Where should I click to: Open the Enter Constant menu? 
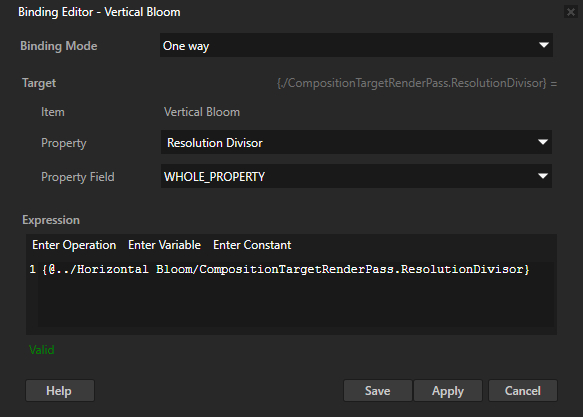tap(252, 245)
